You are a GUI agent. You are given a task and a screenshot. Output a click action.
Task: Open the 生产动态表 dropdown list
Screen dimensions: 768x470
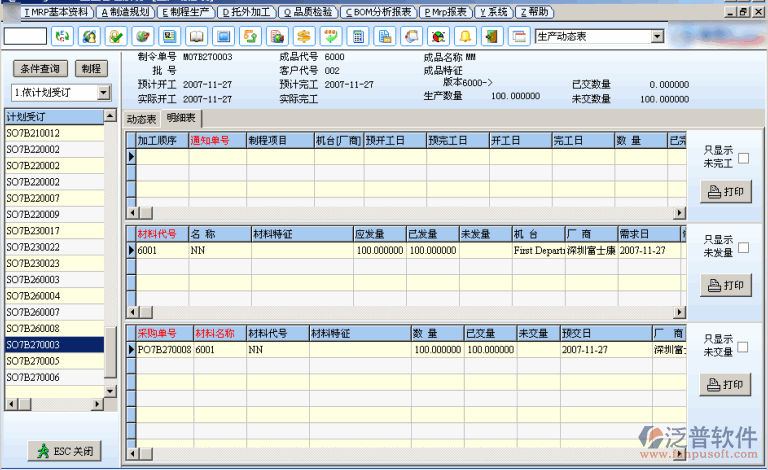coord(656,37)
